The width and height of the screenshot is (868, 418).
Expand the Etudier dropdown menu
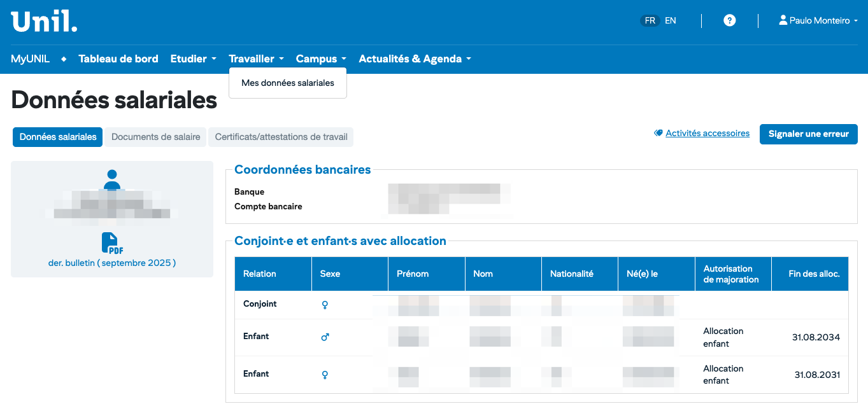(193, 59)
